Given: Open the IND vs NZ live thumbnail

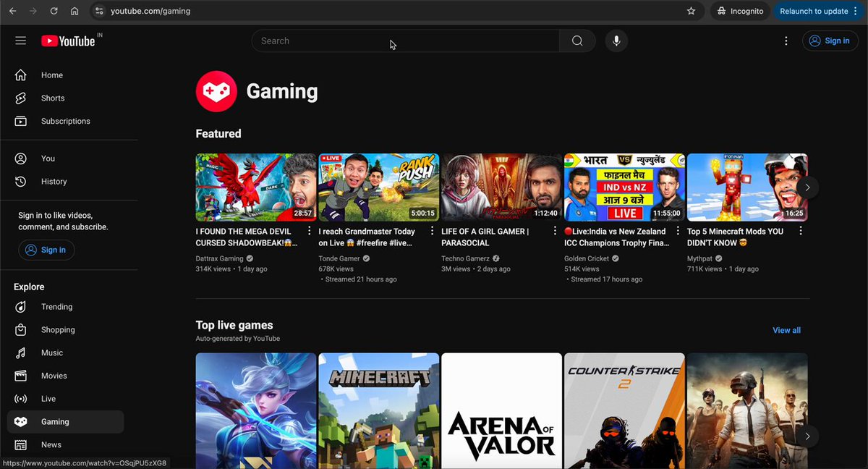Looking at the screenshot, I should click(x=625, y=187).
